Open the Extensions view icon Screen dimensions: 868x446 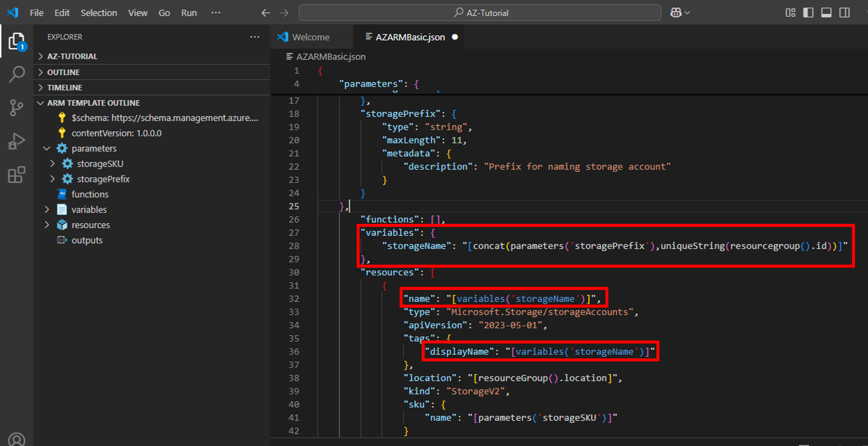[16, 175]
